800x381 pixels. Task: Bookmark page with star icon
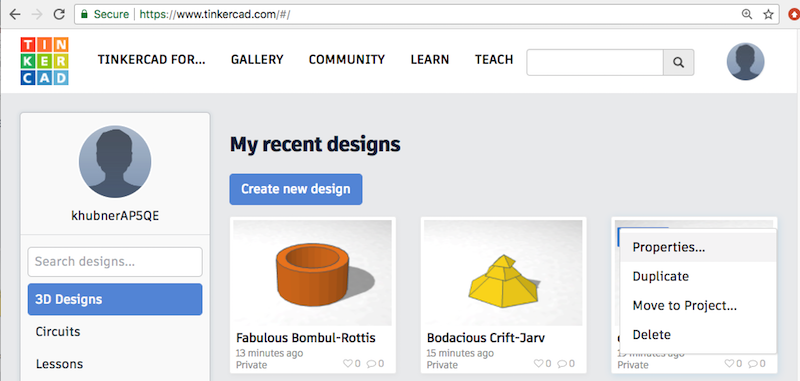[768, 14]
